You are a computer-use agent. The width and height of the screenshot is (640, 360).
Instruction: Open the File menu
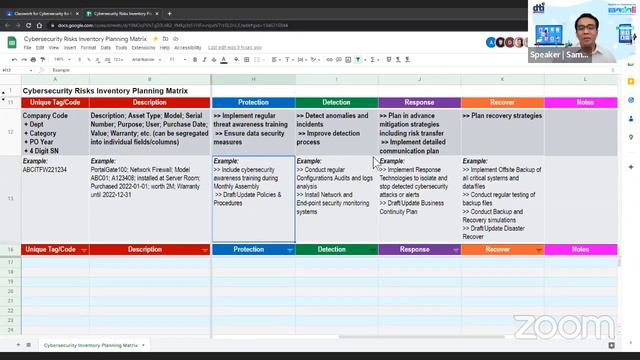click(x=27, y=48)
